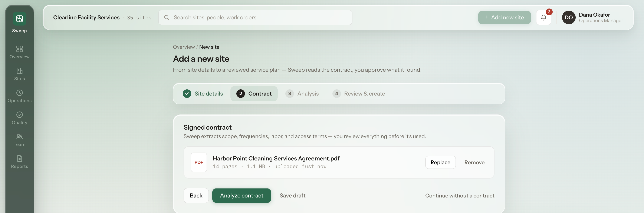Open the Team people icon

coord(20,137)
